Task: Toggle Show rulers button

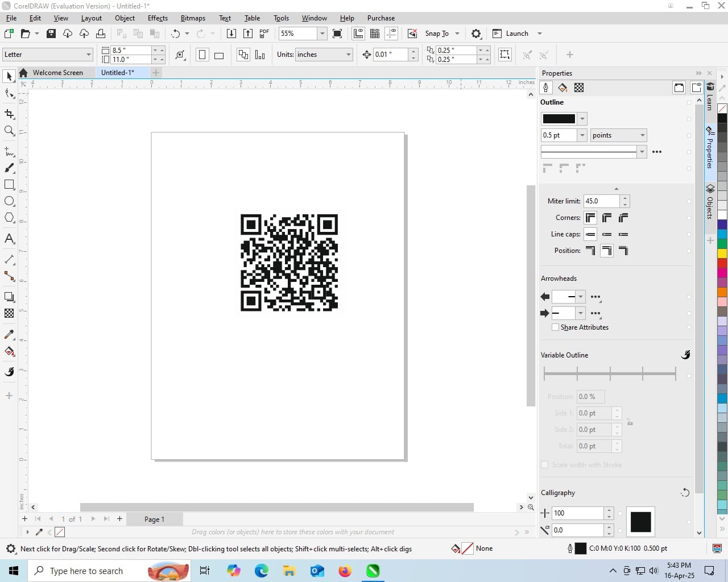Action: pos(358,34)
